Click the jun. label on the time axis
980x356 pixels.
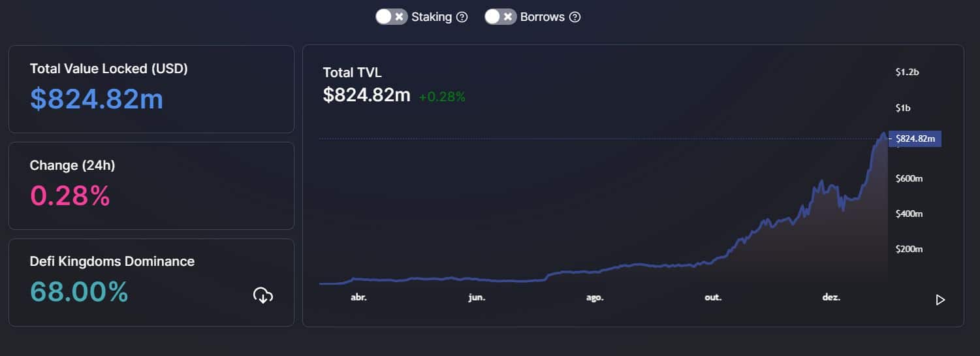(x=477, y=297)
